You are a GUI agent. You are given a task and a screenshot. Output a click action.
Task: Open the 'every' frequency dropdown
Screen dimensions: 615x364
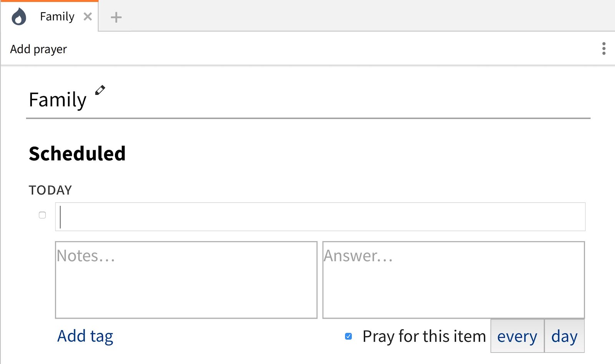517,336
